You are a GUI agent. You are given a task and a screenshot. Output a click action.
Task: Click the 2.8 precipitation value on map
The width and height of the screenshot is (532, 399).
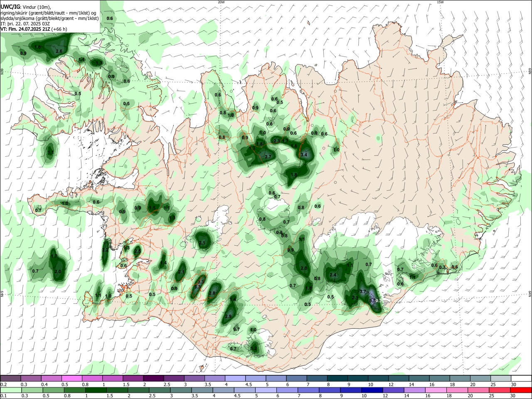[212, 293]
